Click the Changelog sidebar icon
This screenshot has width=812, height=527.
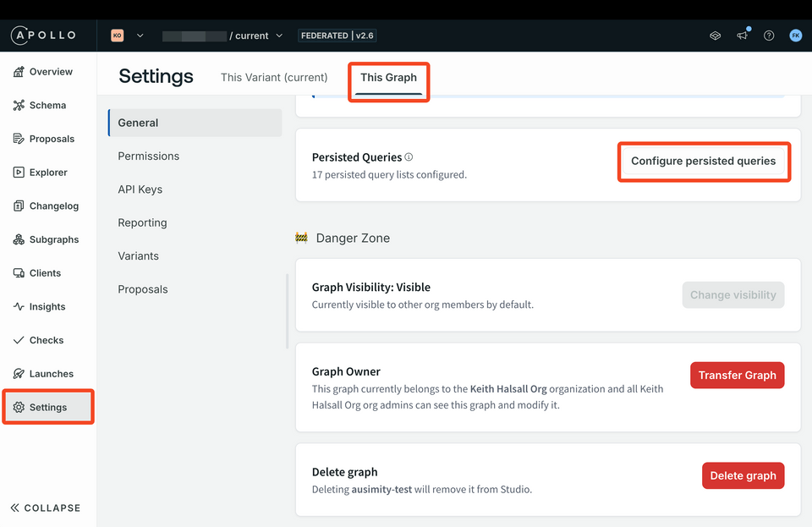click(19, 206)
